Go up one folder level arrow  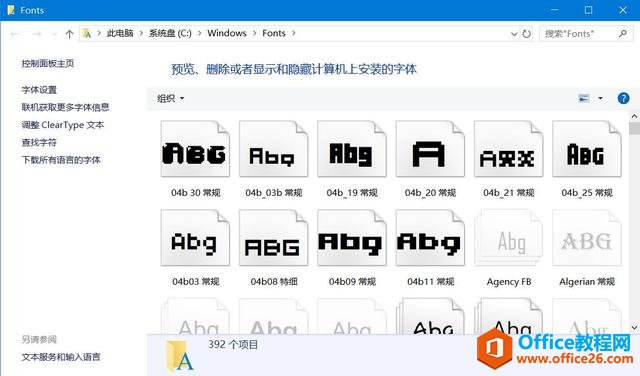click(69, 34)
